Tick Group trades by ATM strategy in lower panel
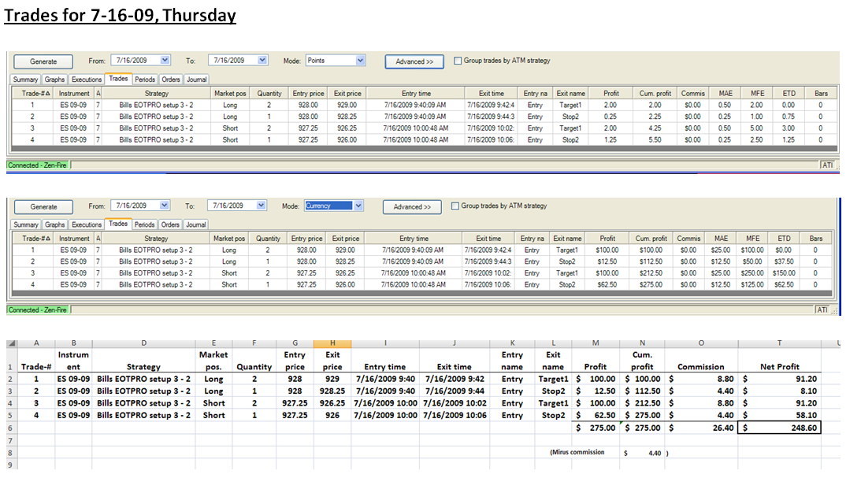The image size is (861, 504). pyautogui.click(x=455, y=206)
